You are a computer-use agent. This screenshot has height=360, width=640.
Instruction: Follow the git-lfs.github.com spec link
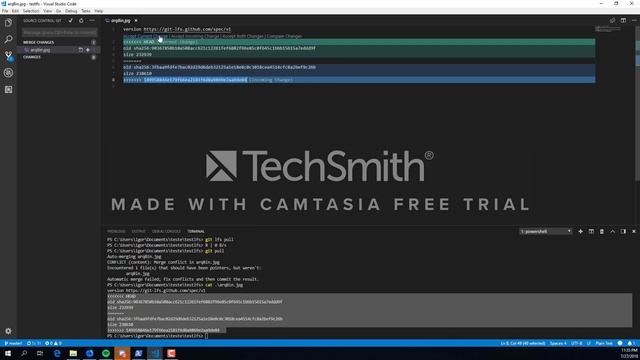(x=187, y=29)
